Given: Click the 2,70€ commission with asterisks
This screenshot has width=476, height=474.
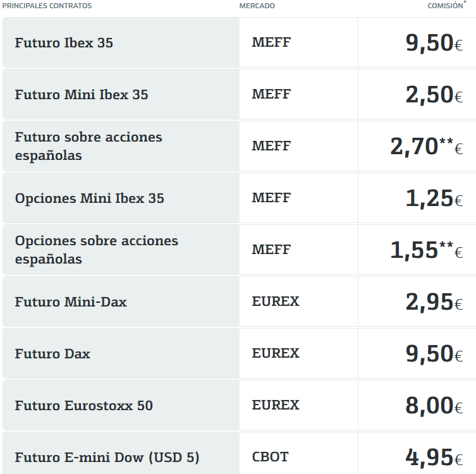Looking at the screenshot, I should 426,146.
